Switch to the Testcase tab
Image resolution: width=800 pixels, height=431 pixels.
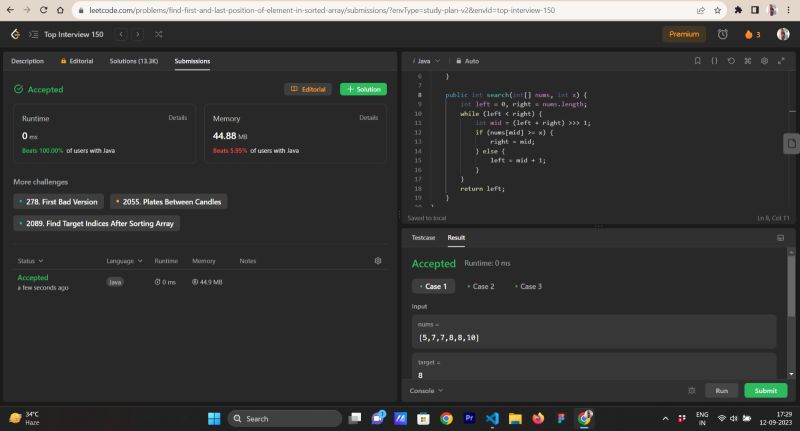tap(424, 238)
